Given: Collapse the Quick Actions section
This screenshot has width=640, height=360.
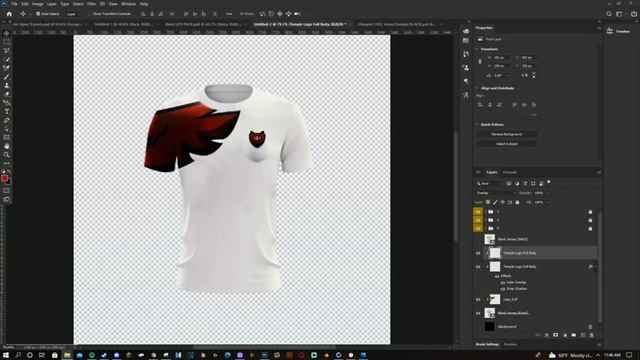Looking at the screenshot, I should coord(477,124).
